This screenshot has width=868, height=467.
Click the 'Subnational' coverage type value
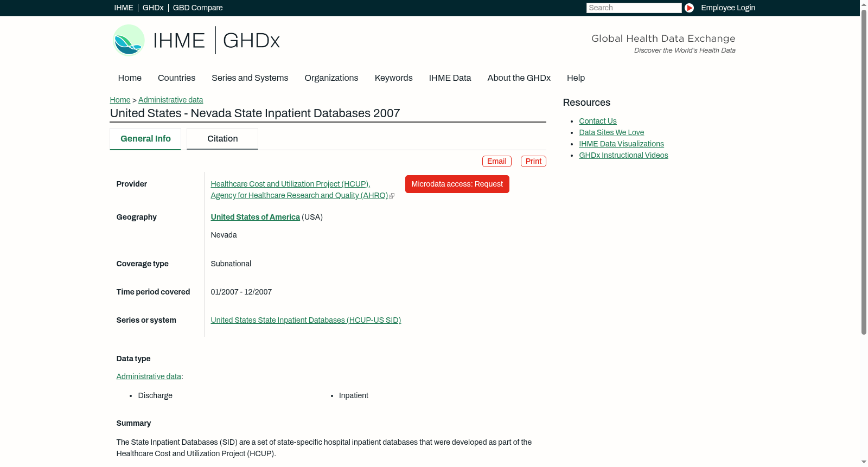tap(231, 264)
